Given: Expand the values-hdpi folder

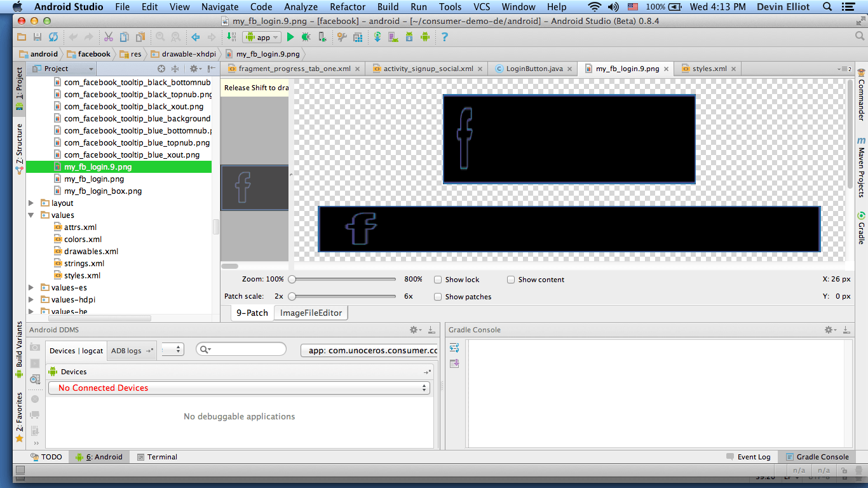Looking at the screenshot, I should point(31,300).
